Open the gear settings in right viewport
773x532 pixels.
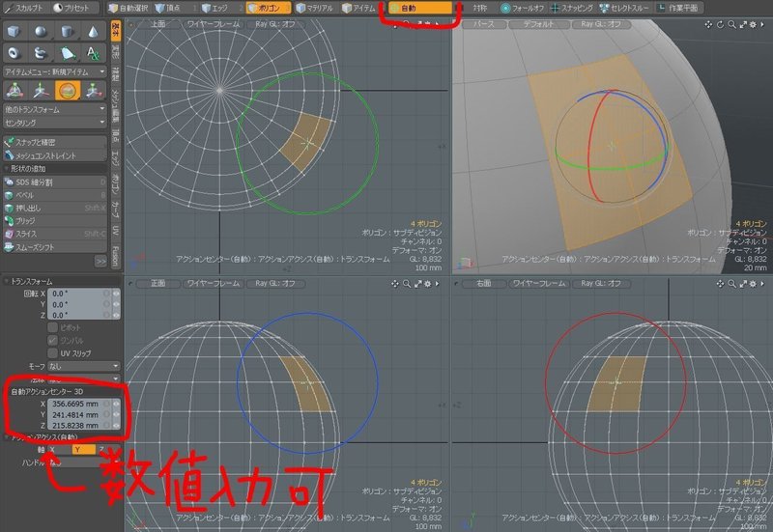pyautogui.click(x=754, y=284)
